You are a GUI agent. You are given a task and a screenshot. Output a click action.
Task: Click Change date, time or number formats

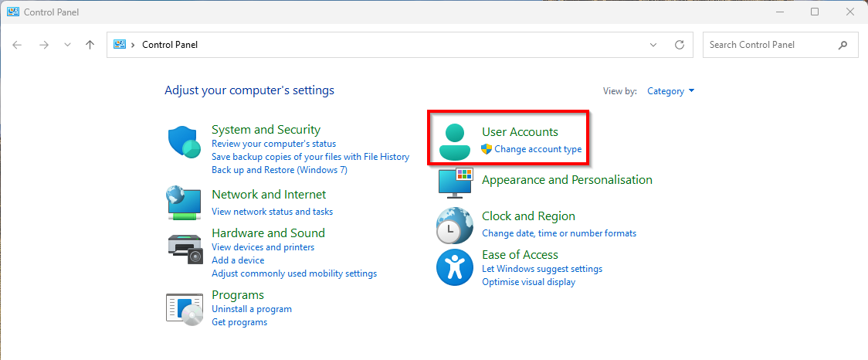coord(559,233)
